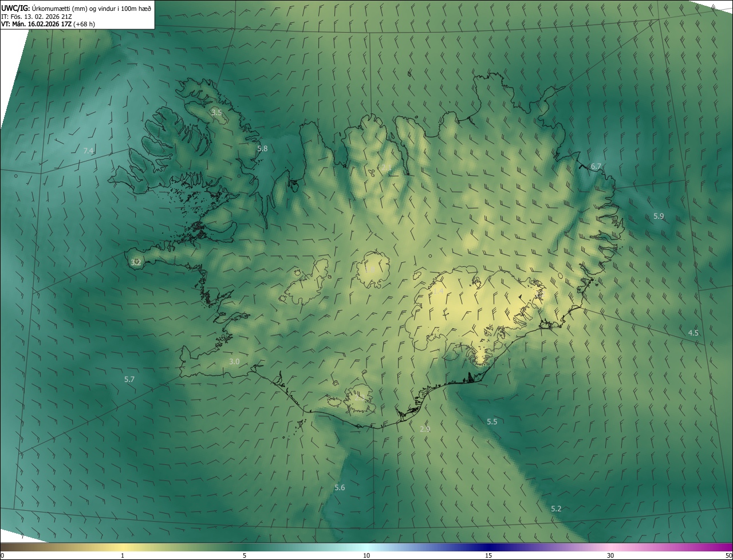Click the 5.8 precipitation value label
This screenshot has height=560, width=733.
click(262, 148)
